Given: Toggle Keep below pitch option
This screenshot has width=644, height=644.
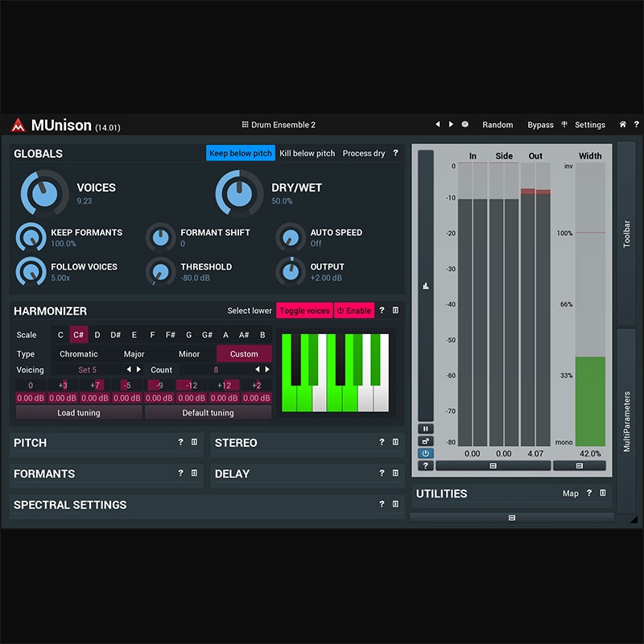Looking at the screenshot, I should (241, 153).
